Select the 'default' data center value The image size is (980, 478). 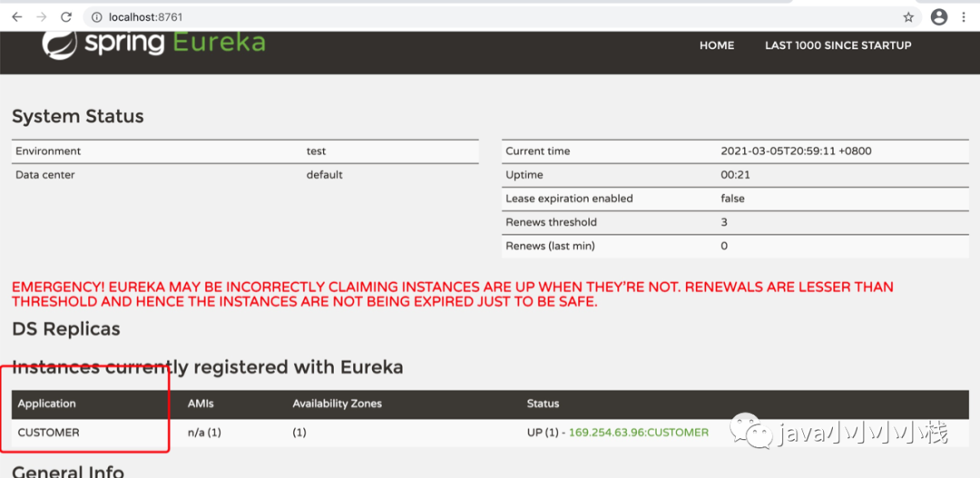(x=324, y=175)
